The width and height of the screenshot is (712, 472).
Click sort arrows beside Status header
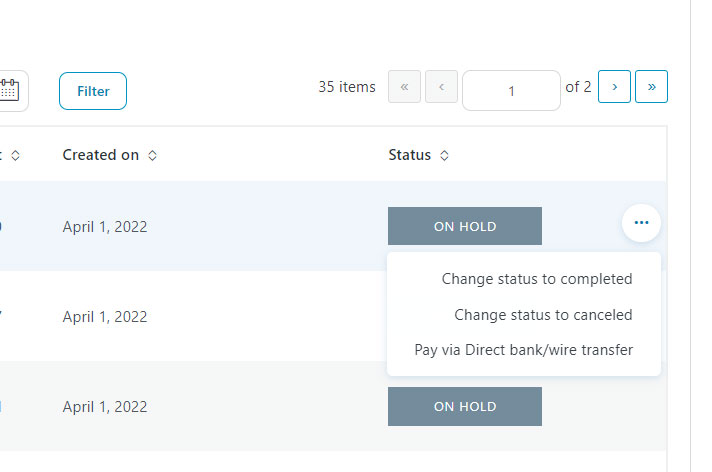(x=445, y=156)
